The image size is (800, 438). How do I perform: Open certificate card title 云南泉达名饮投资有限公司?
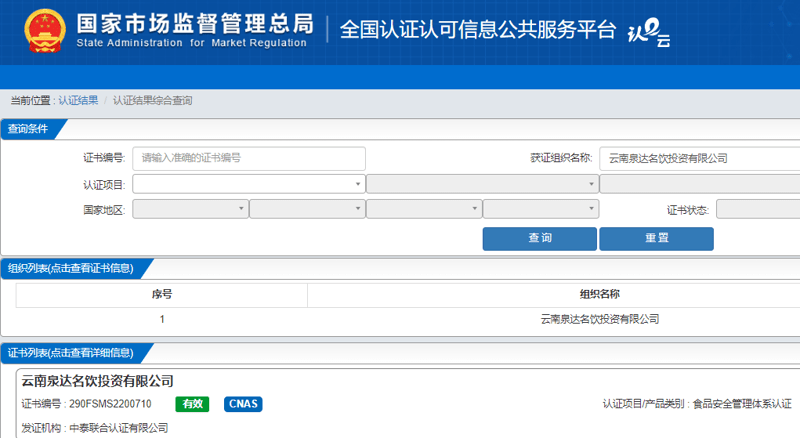tap(97, 381)
